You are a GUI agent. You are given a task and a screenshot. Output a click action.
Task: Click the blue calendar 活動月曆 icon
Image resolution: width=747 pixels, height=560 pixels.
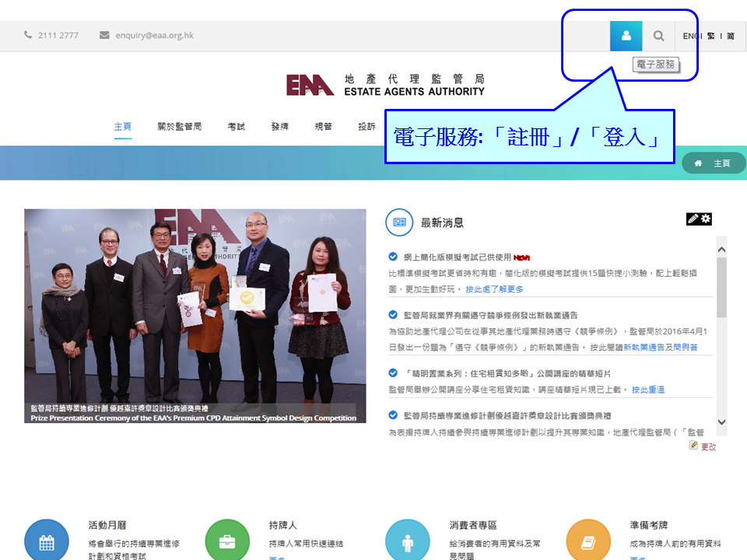click(x=46, y=541)
